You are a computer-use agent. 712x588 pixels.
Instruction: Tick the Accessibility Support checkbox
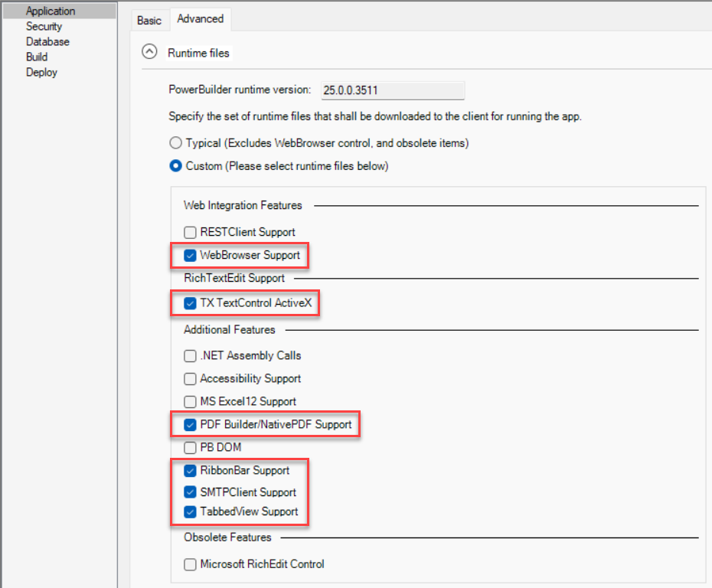(x=191, y=379)
